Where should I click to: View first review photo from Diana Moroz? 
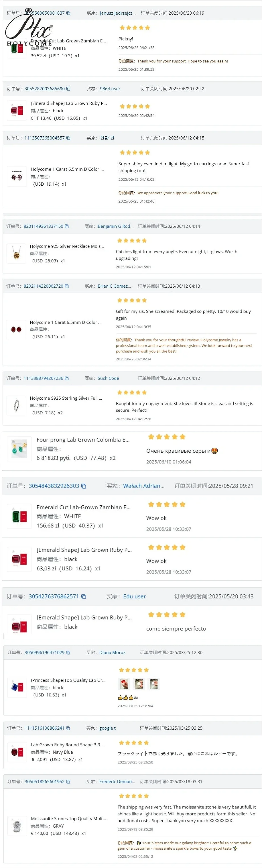click(124, 684)
